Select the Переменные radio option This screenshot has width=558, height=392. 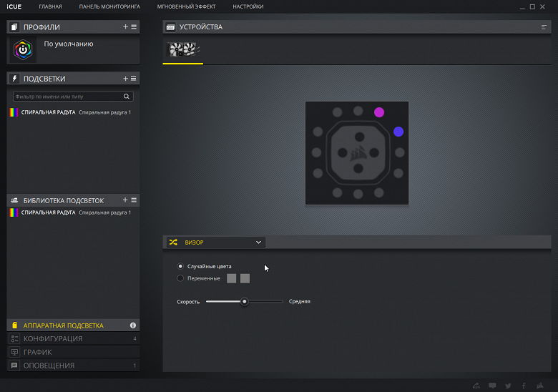click(180, 278)
